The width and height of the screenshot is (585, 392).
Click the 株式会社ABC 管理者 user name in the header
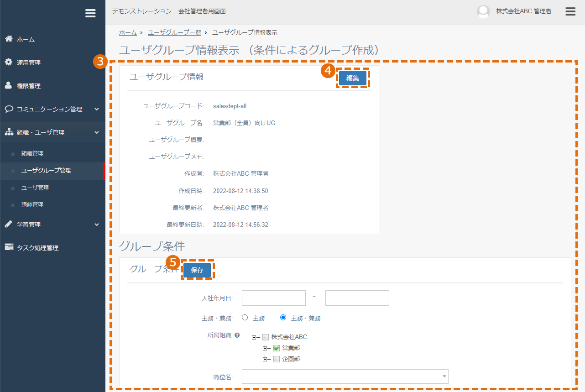pos(524,11)
